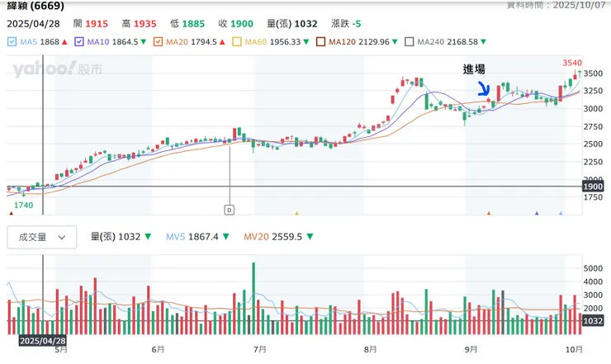Viewport: 611px width, 364px height.
Task: Enable the MA60 moving average checkbox
Action: point(236,41)
